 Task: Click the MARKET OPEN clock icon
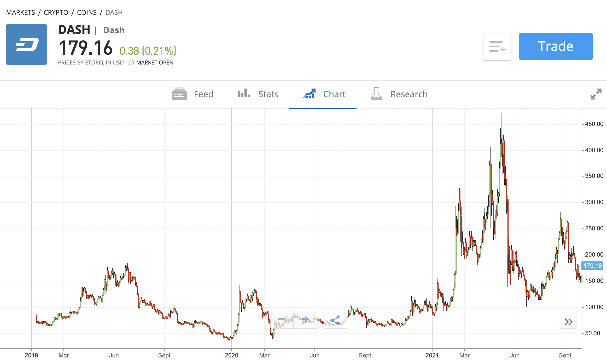pos(131,63)
